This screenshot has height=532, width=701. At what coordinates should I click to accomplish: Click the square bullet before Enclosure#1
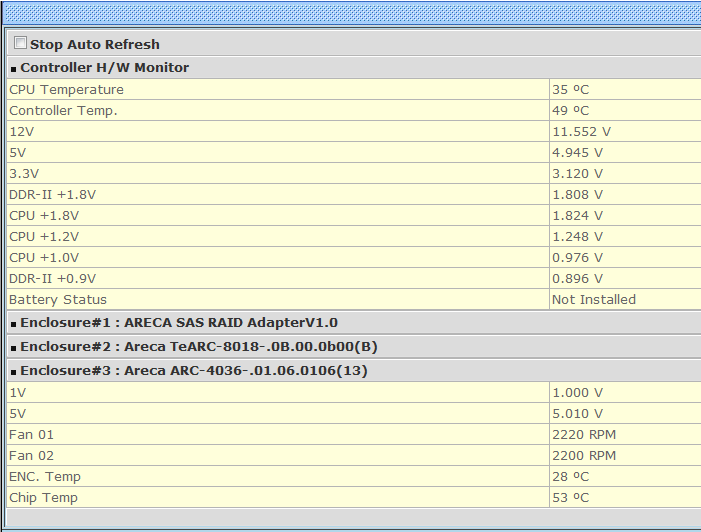coord(13,324)
